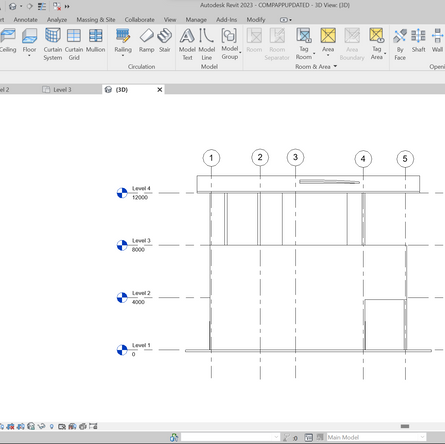
Task: Expand the Room & Area panel dropdown
Action: (335, 66)
